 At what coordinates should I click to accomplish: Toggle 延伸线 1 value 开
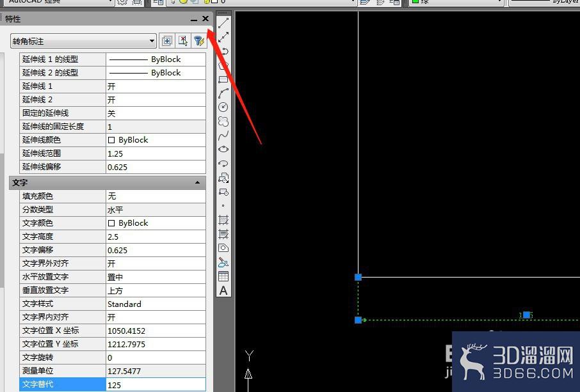click(156, 86)
